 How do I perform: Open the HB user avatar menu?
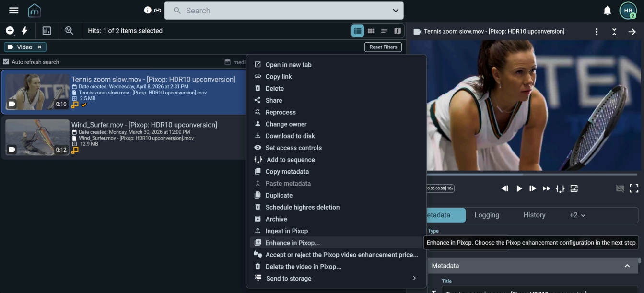click(628, 11)
